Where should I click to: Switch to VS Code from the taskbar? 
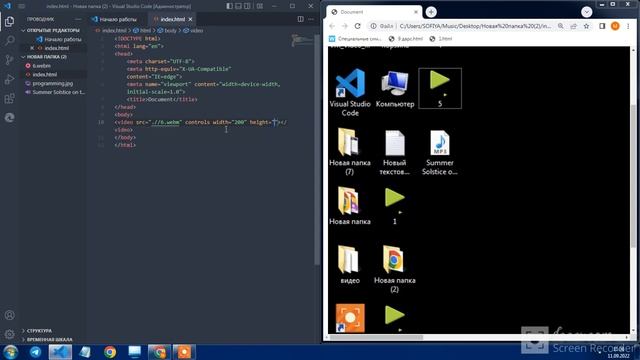60,351
